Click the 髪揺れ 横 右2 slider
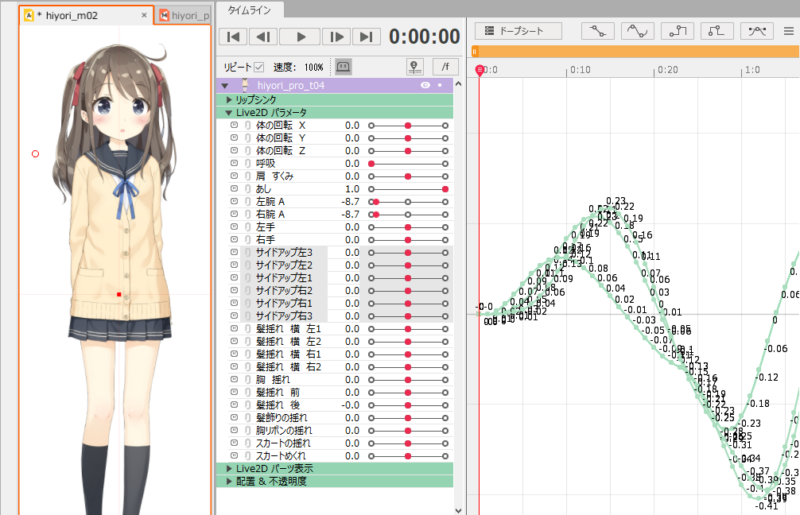The height and width of the screenshot is (515, 800). (408, 367)
